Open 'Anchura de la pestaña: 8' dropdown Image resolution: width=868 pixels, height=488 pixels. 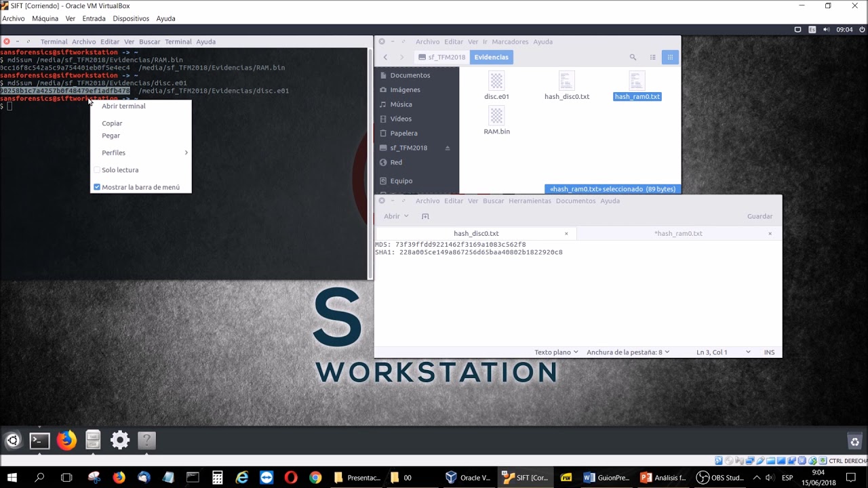628,352
